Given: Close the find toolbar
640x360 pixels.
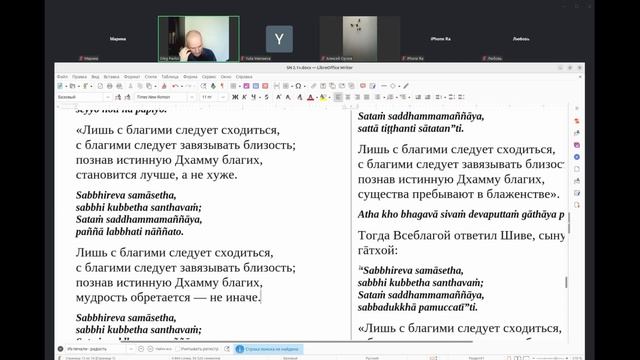Looking at the screenshot, I should (x=60, y=349).
